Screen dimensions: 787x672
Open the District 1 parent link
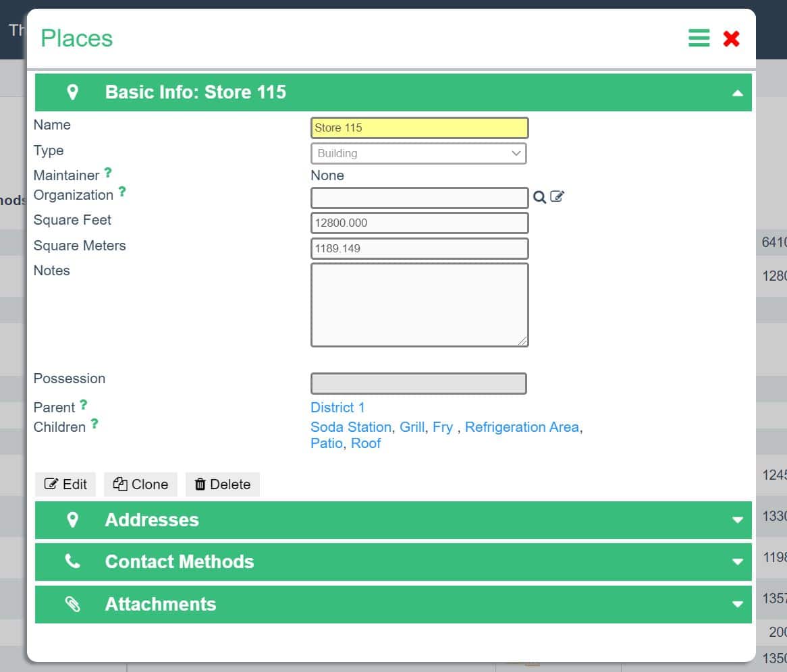coord(337,408)
